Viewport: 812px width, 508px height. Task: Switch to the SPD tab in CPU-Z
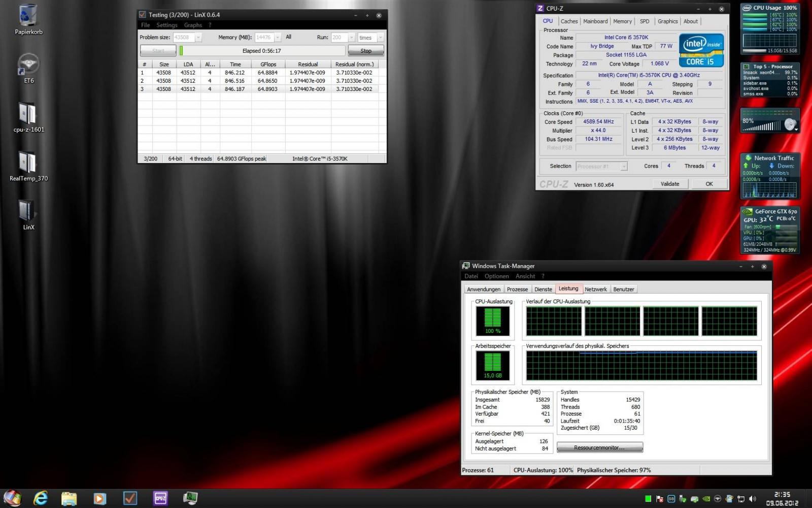(x=645, y=21)
